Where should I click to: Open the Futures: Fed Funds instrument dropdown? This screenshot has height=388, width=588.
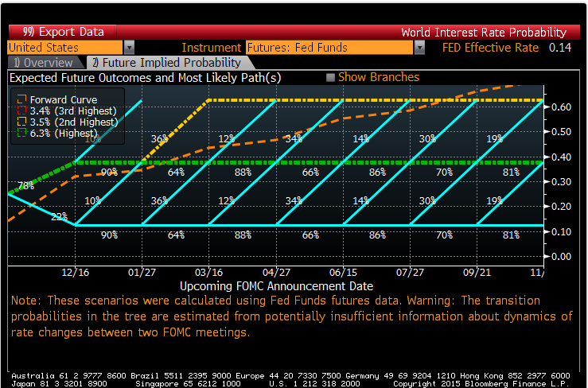point(329,48)
